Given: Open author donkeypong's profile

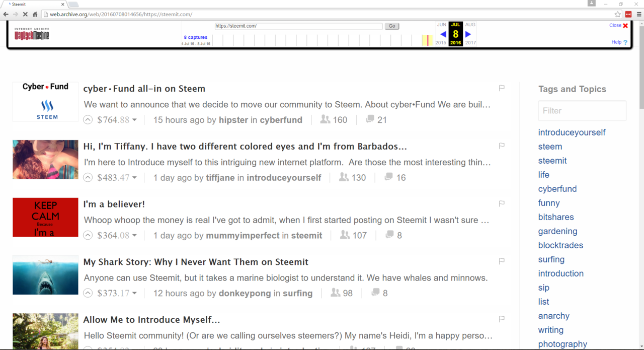Looking at the screenshot, I should click(245, 293).
